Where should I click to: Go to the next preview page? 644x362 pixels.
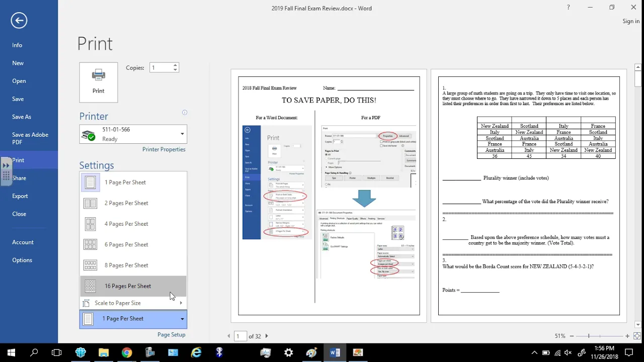click(267, 336)
